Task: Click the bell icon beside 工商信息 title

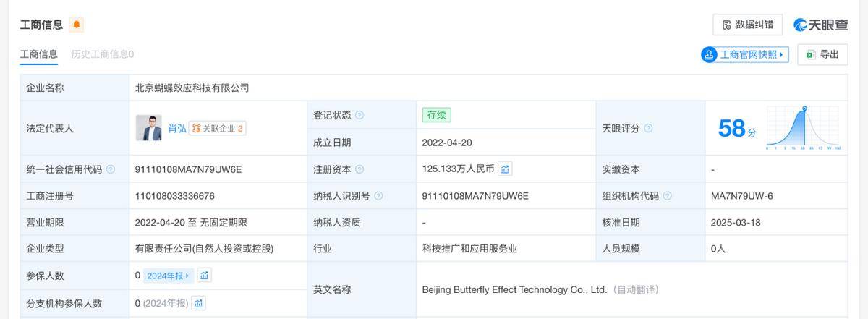Action: coord(77,25)
